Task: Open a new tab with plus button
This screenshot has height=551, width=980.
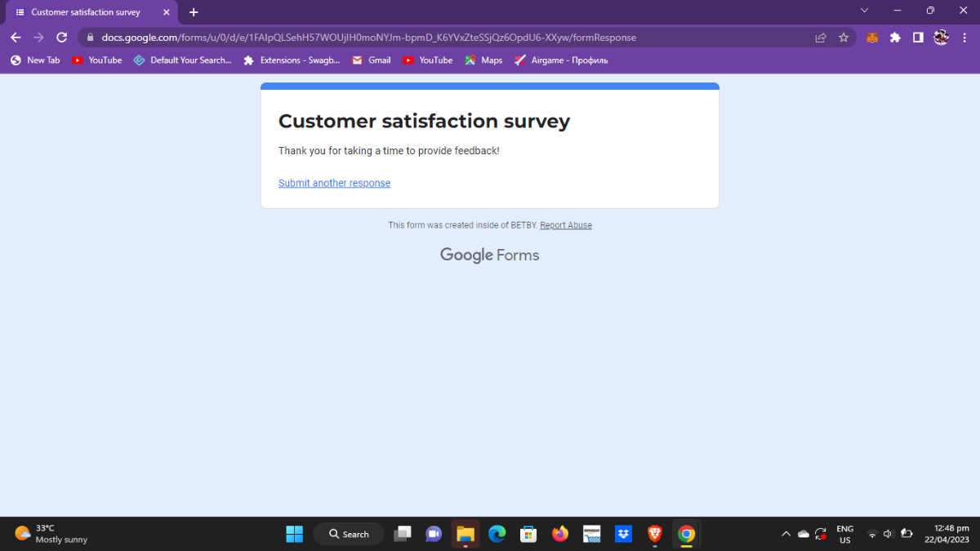Action: point(194,12)
